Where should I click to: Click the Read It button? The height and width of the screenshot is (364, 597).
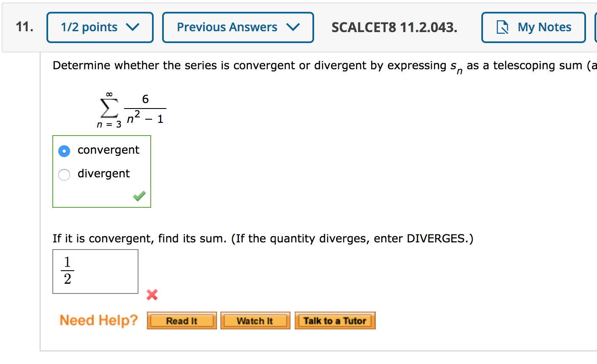(x=182, y=321)
